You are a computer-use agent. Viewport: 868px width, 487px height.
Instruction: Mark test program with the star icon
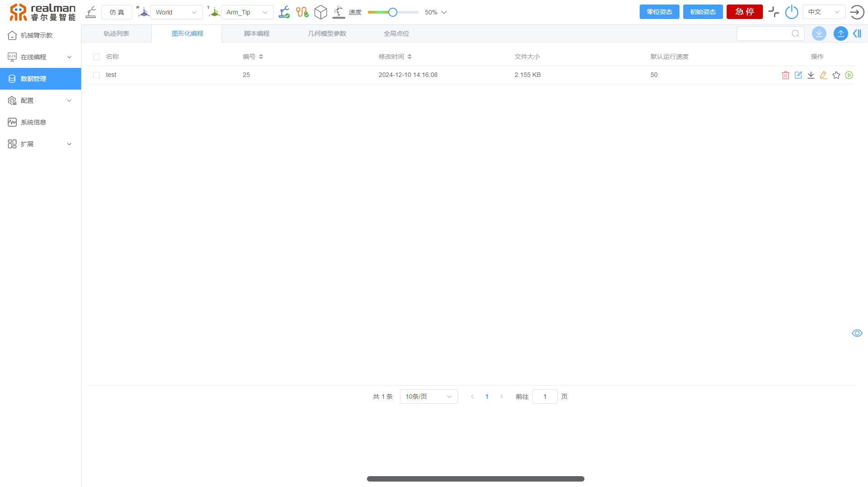click(x=836, y=75)
